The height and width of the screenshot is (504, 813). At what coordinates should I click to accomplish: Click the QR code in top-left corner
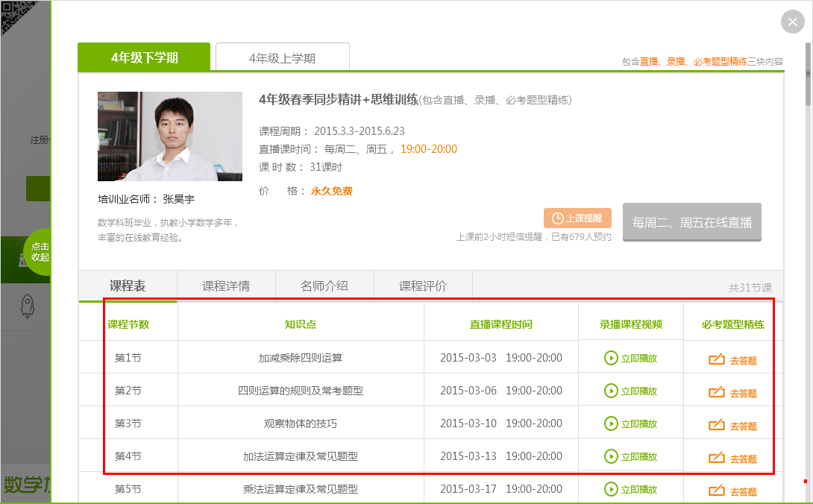(11, 11)
